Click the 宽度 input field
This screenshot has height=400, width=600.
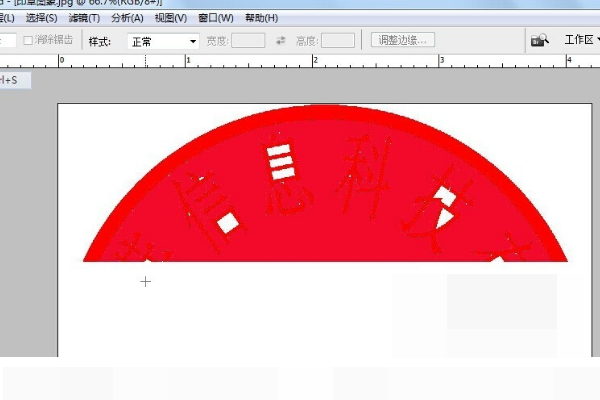tap(248, 40)
